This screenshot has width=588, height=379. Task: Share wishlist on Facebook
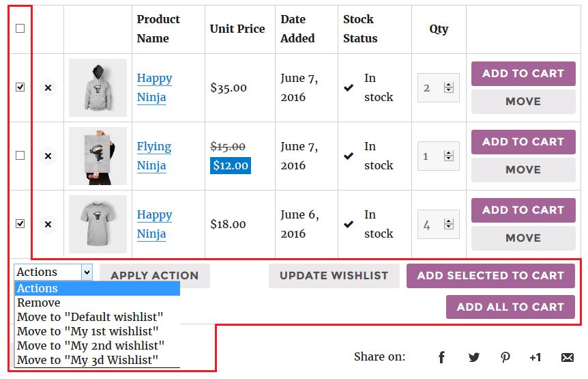[442, 357]
